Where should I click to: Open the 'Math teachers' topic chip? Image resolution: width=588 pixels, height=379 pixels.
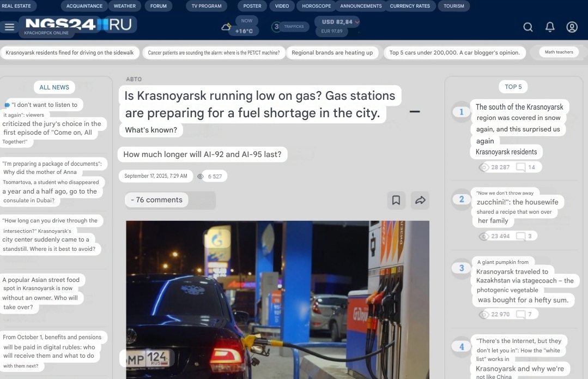click(x=559, y=52)
